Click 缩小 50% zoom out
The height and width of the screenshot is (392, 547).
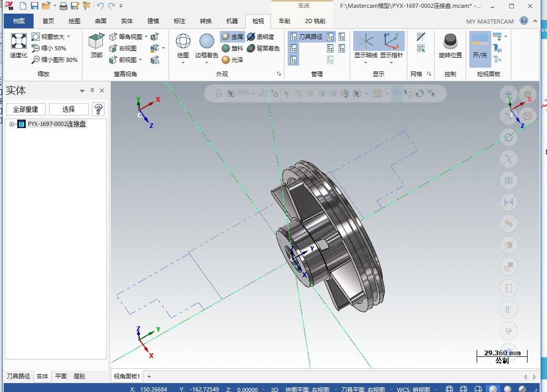tap(48, 48)
